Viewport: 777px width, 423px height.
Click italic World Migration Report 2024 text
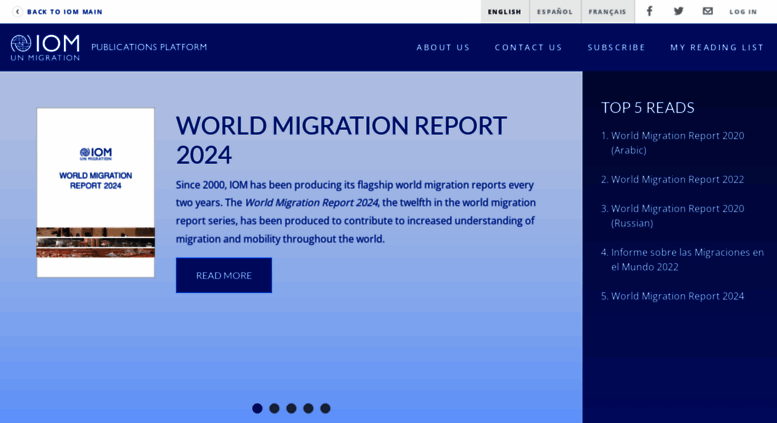(x=312, y=203)
